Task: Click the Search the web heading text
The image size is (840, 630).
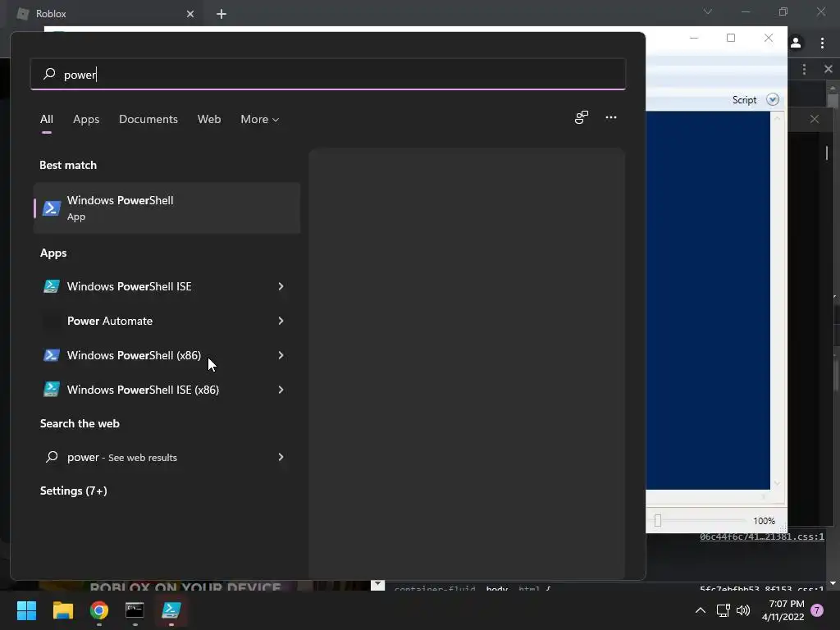Action: point(80,423)
